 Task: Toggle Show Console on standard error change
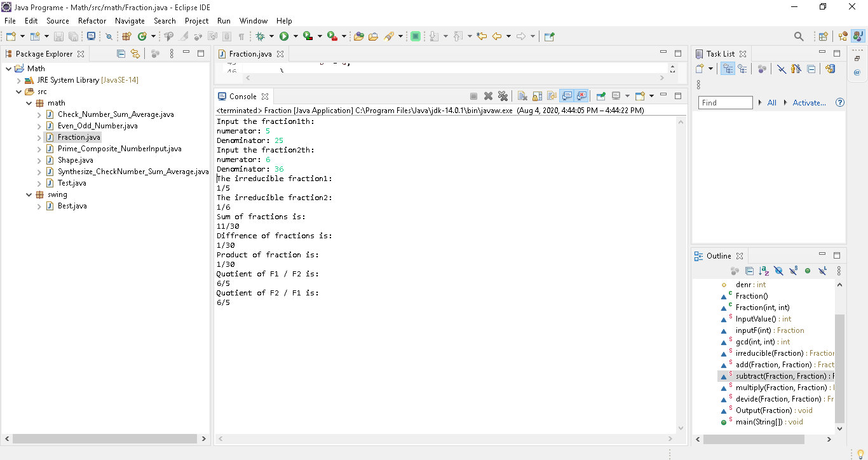point(581,96)
